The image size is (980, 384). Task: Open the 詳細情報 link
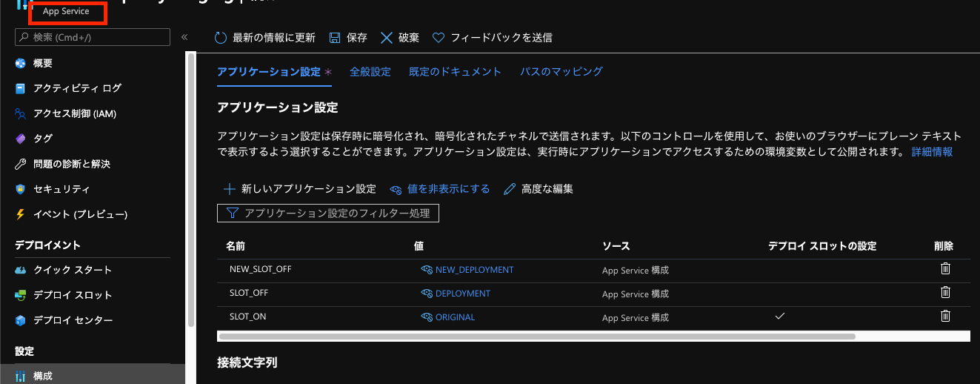[932, 151]
